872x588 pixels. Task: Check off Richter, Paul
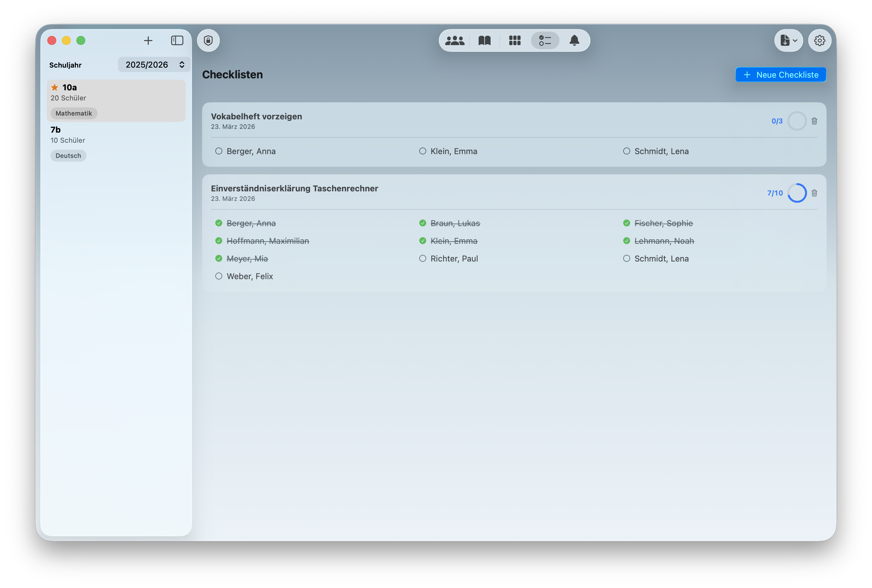pyautogui.click(x=422, y=258)
